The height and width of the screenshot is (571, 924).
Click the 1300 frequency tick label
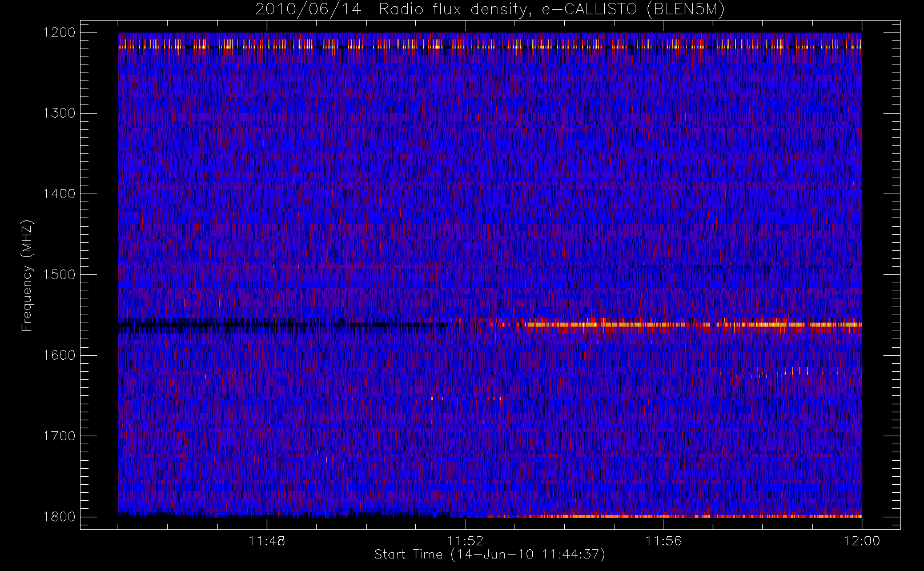59,113
